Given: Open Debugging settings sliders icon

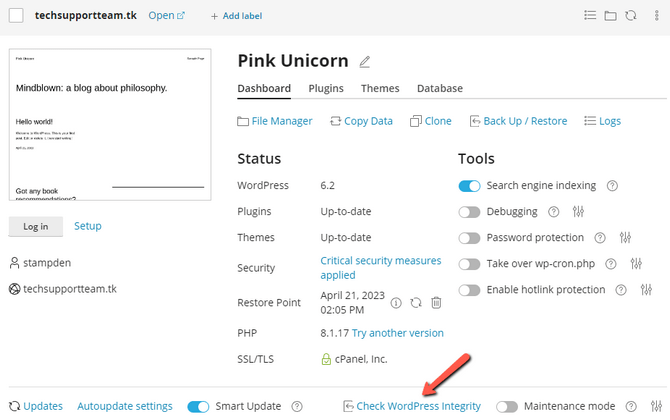Looking at the screenshot, I should [578, 212].
